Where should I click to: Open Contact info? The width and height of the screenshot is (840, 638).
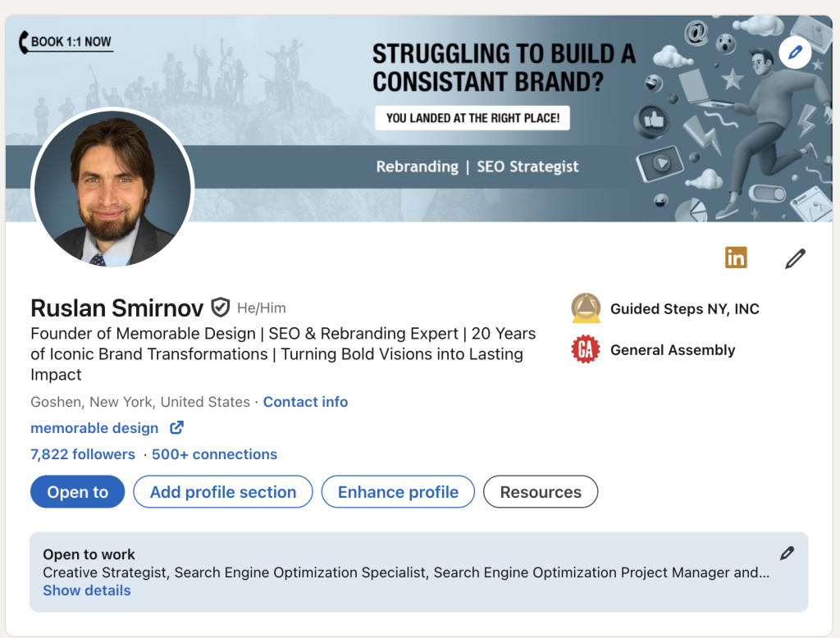[x=305, y=402]
